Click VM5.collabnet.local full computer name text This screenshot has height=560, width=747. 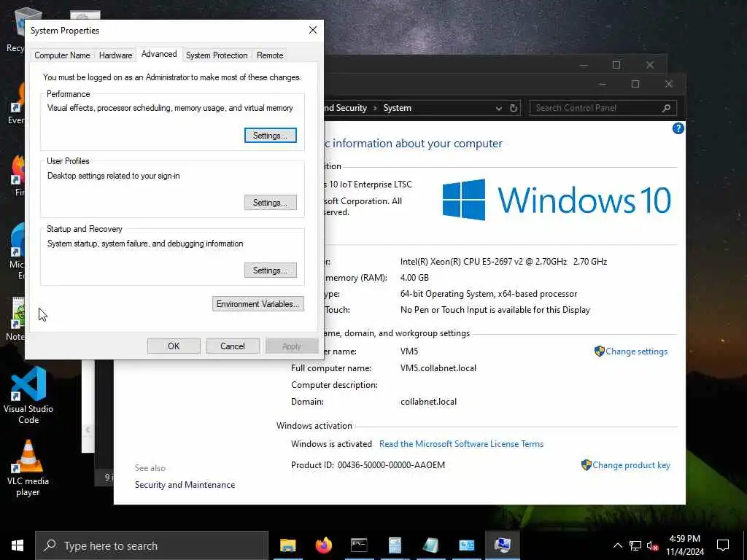point(438,368)
